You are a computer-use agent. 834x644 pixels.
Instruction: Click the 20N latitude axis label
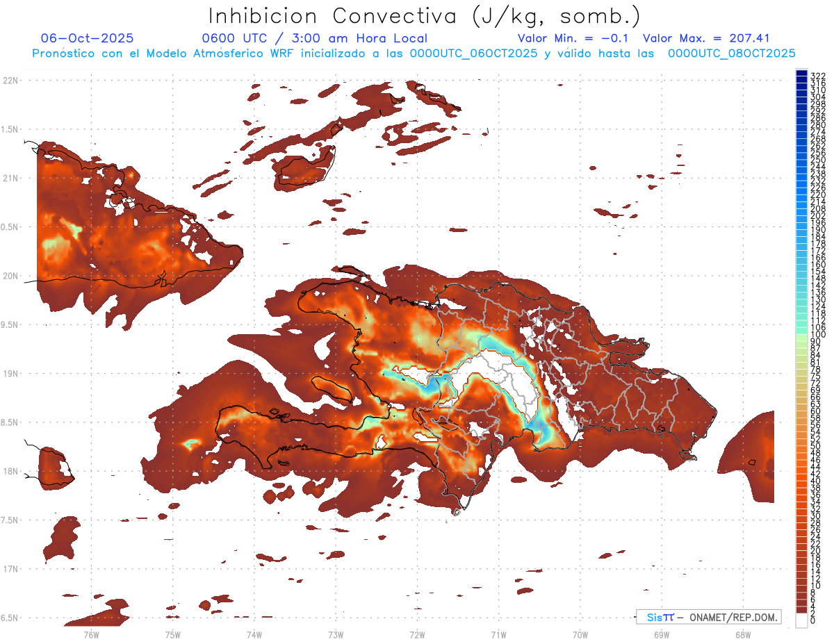[x=10, y=276]
